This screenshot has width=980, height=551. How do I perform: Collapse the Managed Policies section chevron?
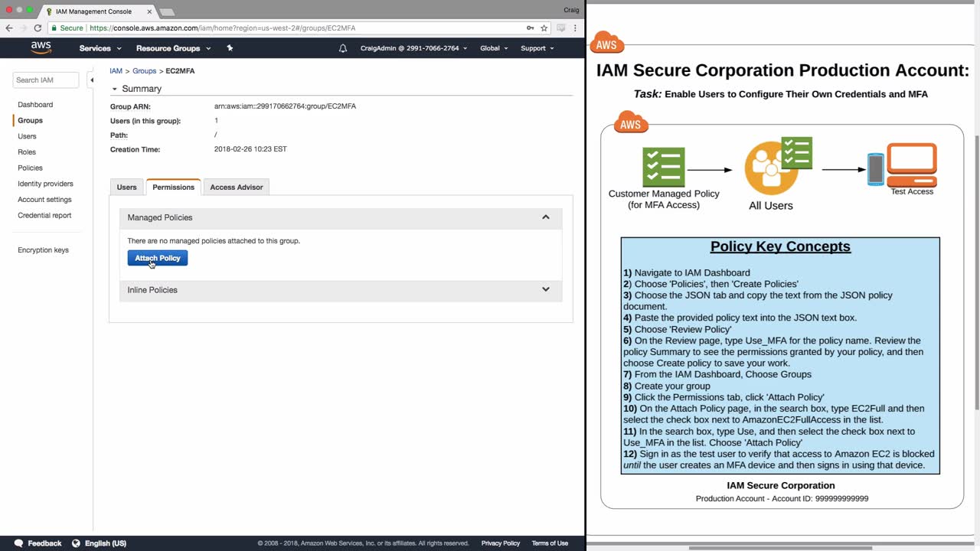pyautogui.click(x=546, y=217)
